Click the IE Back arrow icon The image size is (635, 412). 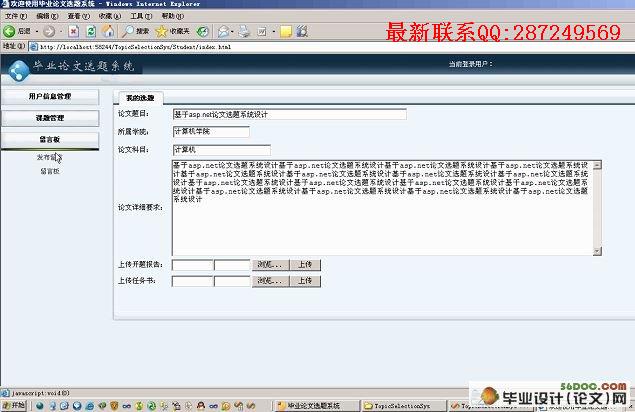point(9,31)
